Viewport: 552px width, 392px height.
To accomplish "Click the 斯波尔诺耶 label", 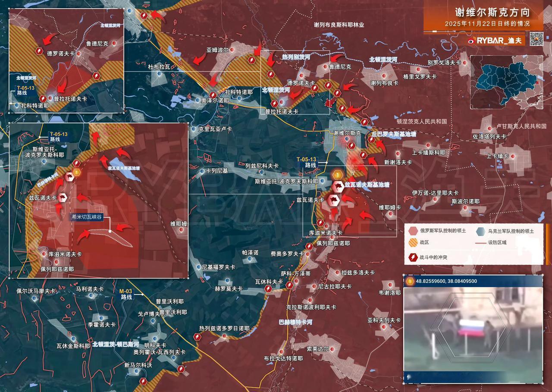I will click(465, 201).
